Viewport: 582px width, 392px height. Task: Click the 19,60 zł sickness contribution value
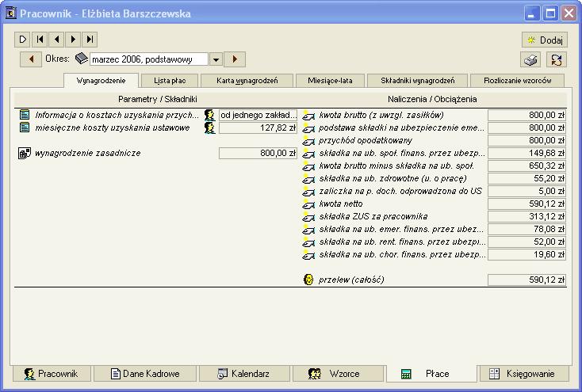pyautogui.click(x=526, y=254)
